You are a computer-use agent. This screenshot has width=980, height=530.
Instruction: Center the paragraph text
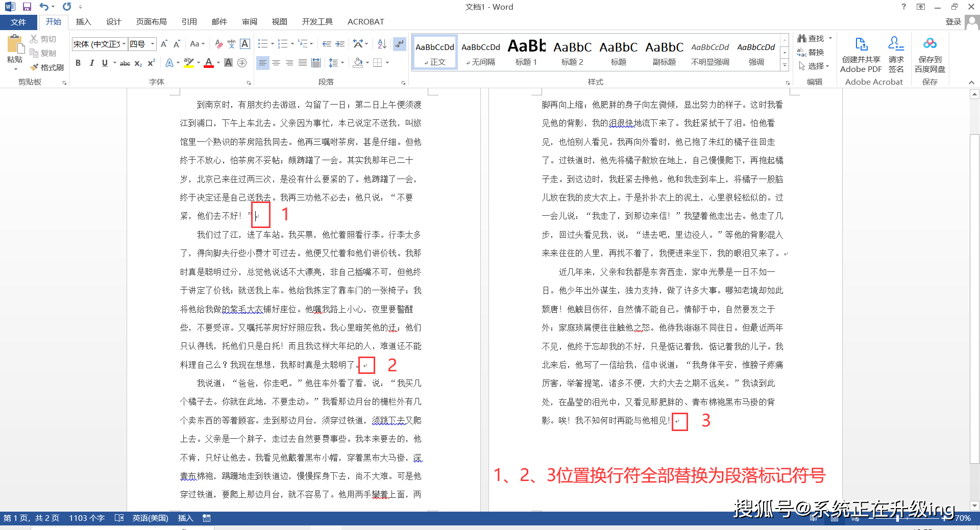[276, 63]
